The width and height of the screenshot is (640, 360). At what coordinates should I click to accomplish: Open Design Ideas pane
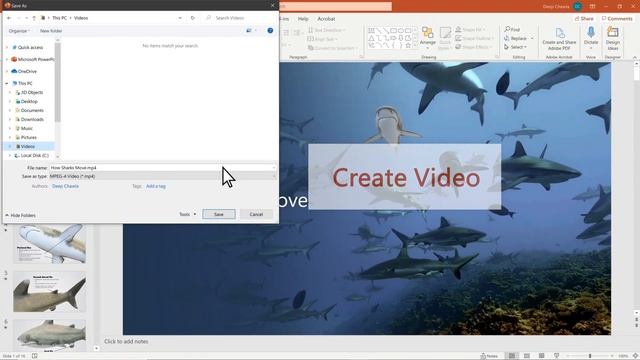pos(613,39)
